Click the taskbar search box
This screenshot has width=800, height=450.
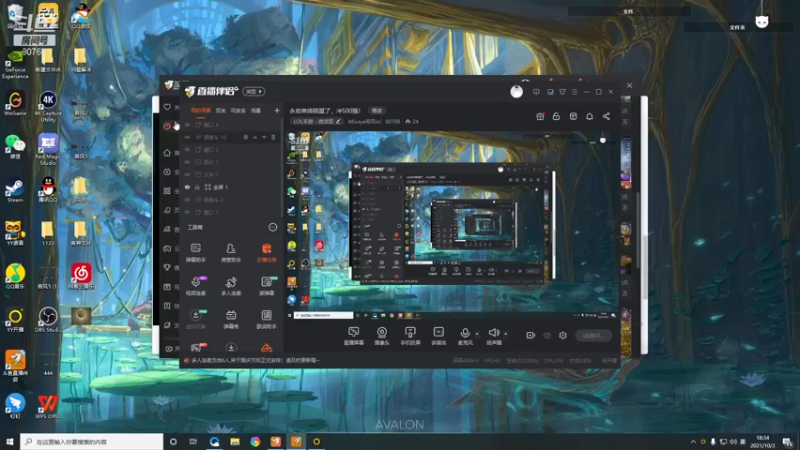[x=92, y=441]
